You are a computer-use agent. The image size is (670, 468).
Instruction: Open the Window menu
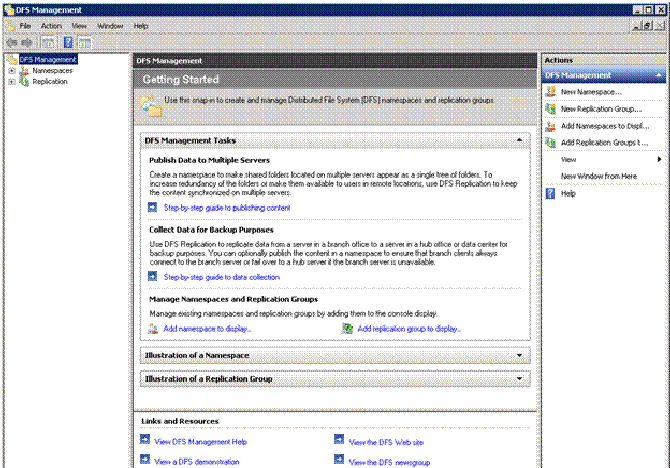pos(110,26)
